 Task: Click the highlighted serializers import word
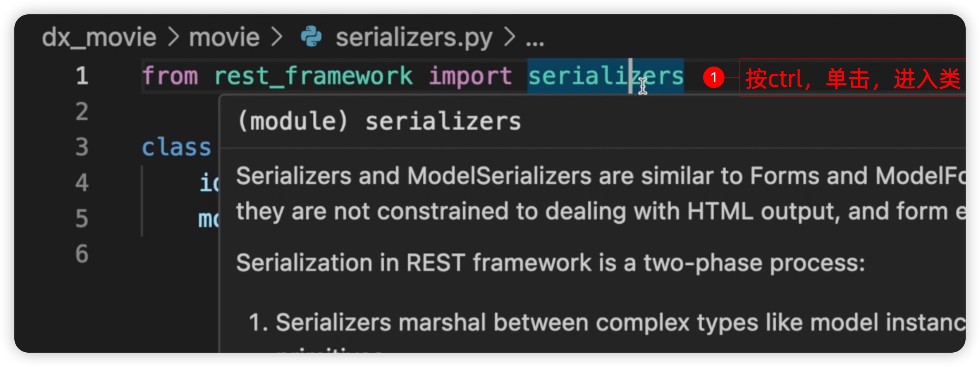(606, 76)
